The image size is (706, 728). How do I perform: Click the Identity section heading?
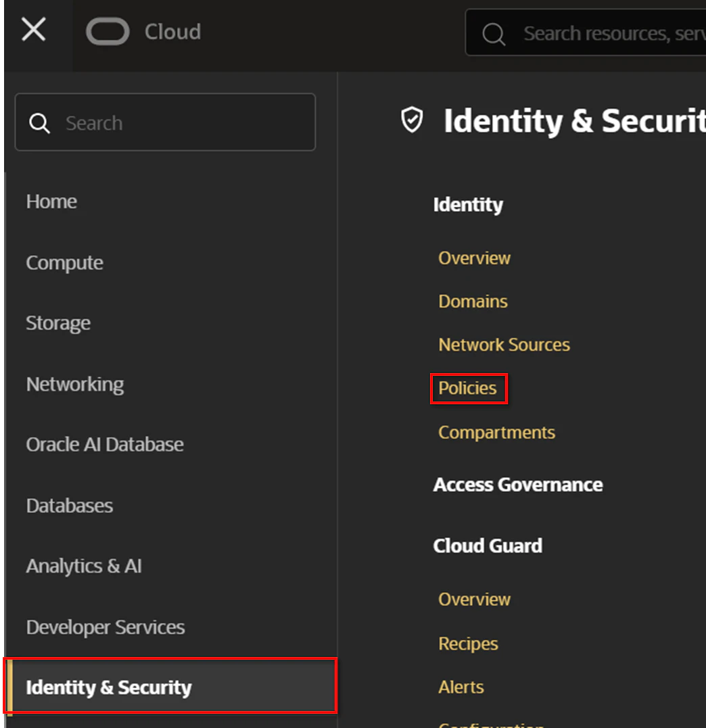468,205
